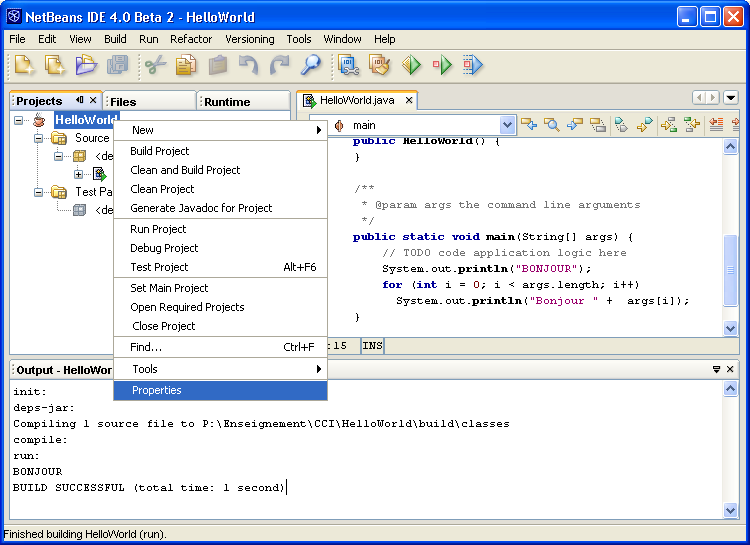Expand the New submenu in context menu

tap(221, 130)
